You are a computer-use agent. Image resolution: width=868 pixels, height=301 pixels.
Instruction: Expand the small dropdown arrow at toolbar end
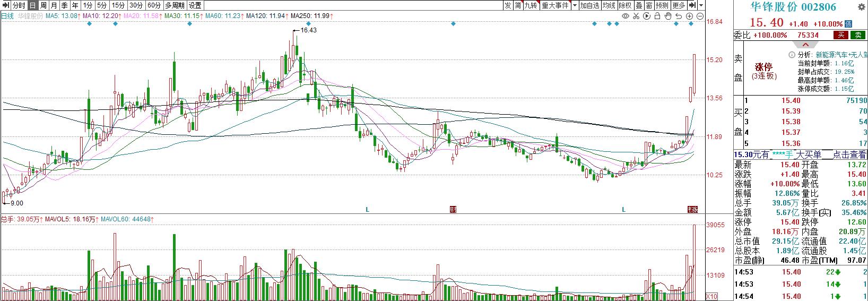(701, 5)
